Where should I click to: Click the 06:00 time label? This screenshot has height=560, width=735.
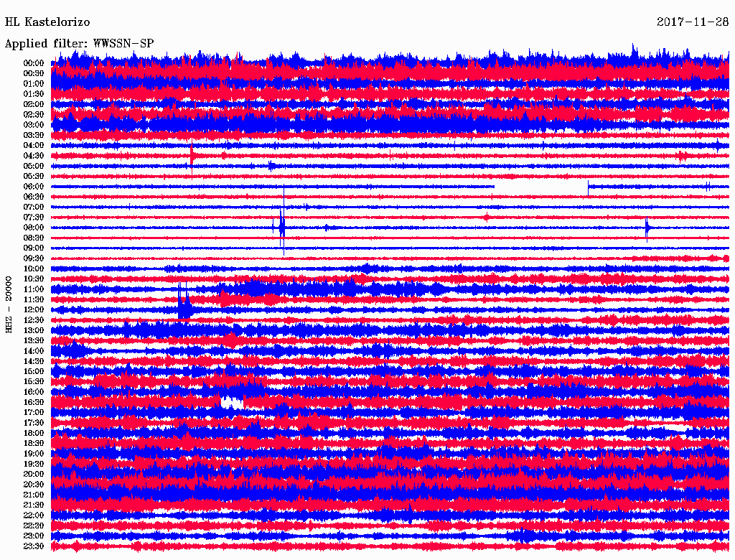pyautogui.click(x=34, y=187)
